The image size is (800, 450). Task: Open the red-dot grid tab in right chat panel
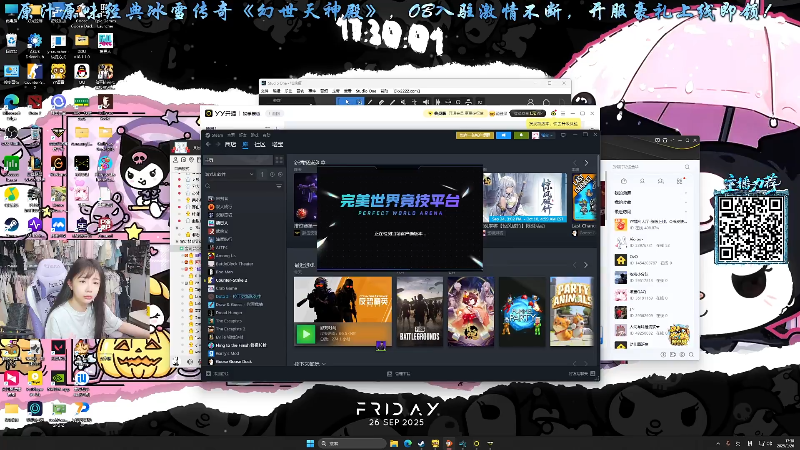click(x=680, y=181)
